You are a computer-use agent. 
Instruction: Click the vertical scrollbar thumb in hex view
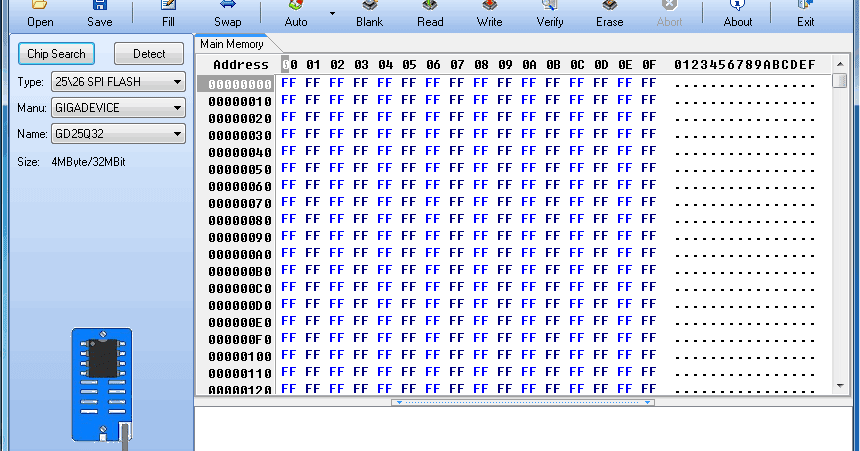(x=840, y=81)
